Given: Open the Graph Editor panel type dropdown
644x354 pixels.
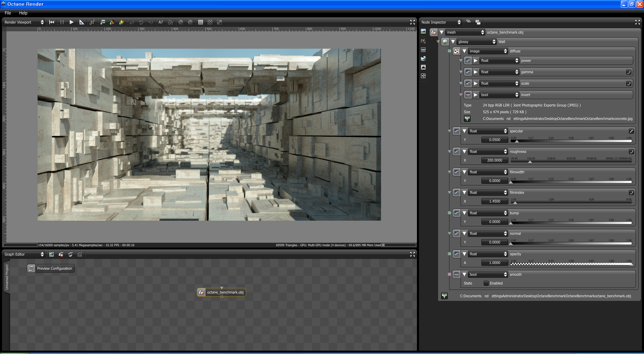Looking at the screenshot, I should (x=24, y=254).
